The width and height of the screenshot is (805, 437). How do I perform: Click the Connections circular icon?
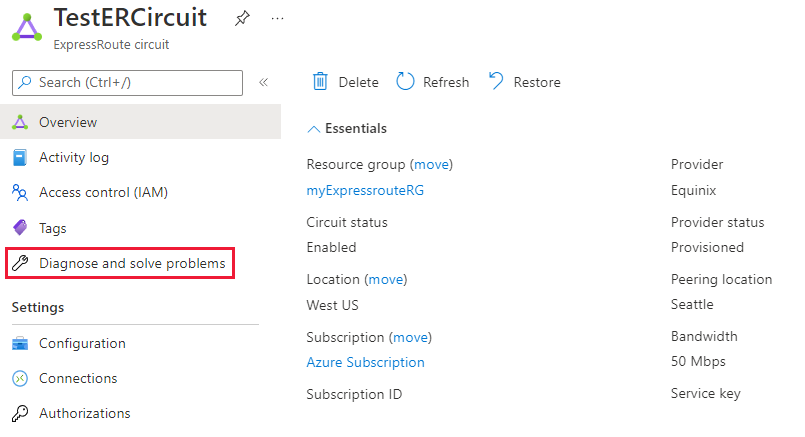click(x=20, y=379)
